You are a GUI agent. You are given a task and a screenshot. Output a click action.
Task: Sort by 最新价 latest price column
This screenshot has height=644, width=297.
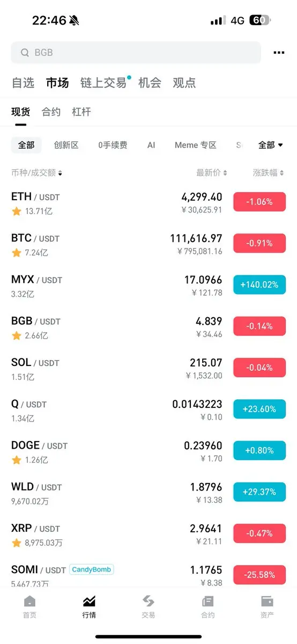212,173
